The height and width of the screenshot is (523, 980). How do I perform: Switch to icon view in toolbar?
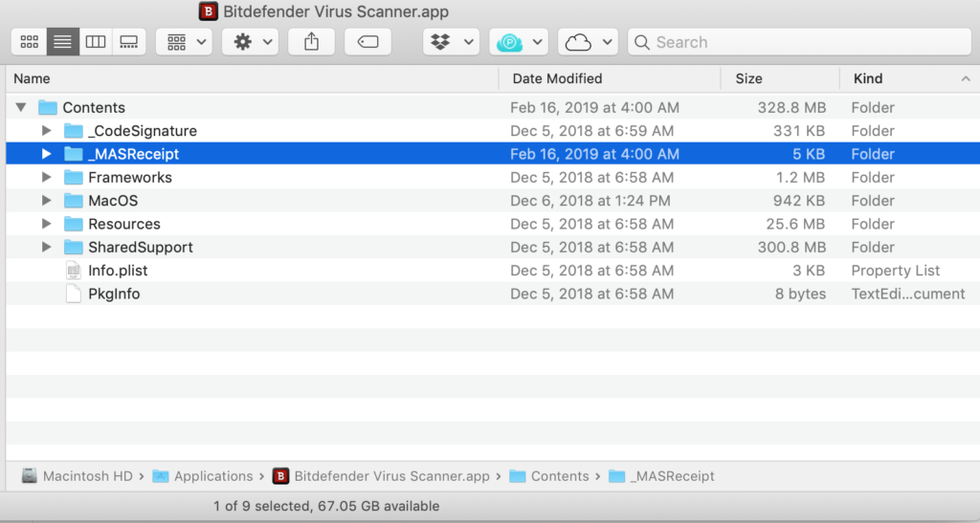[30, 42]
